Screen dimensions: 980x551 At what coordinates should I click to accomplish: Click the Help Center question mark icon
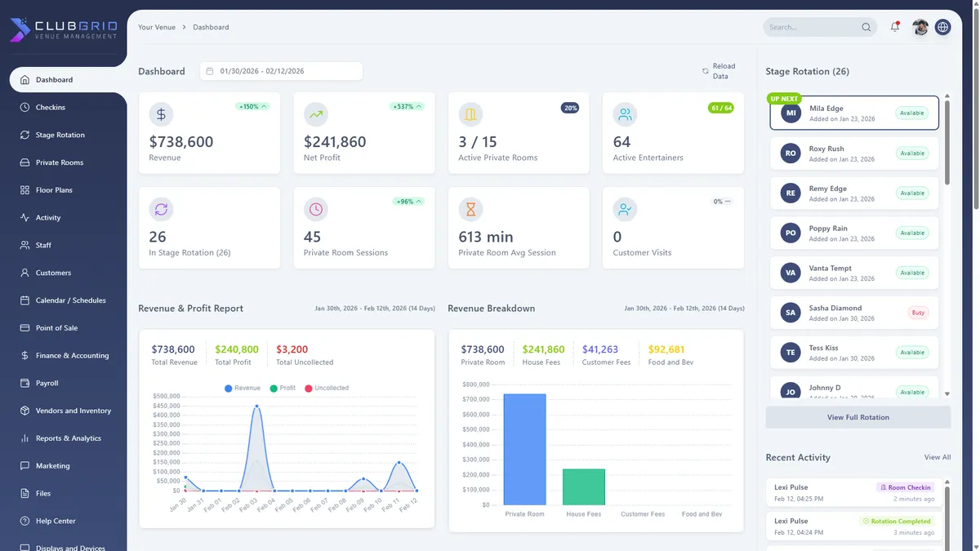tap(24, 521)
